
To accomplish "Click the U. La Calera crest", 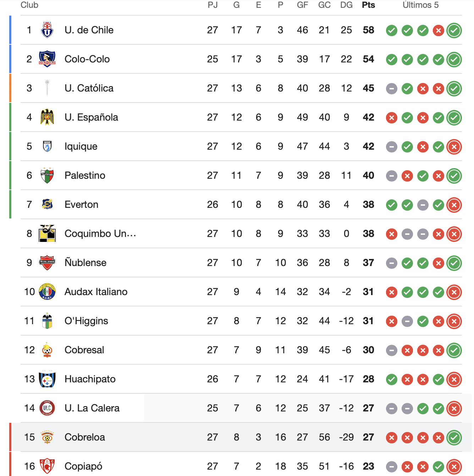I will click(47, 408).
